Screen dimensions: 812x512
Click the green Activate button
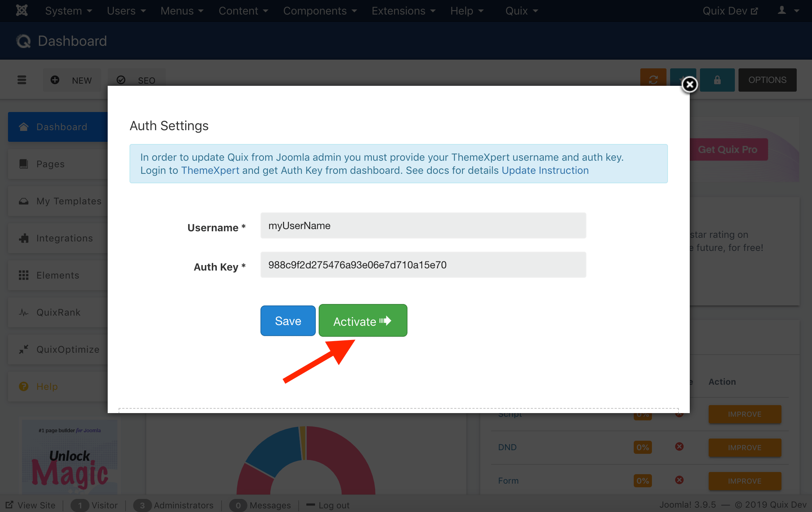tap(363, 321)
